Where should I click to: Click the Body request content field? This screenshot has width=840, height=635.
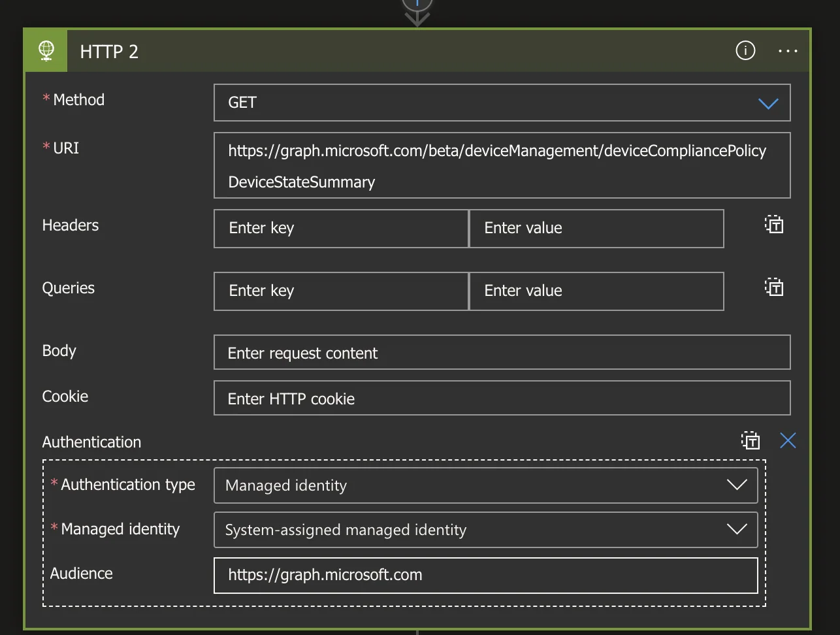pos(502,353)
